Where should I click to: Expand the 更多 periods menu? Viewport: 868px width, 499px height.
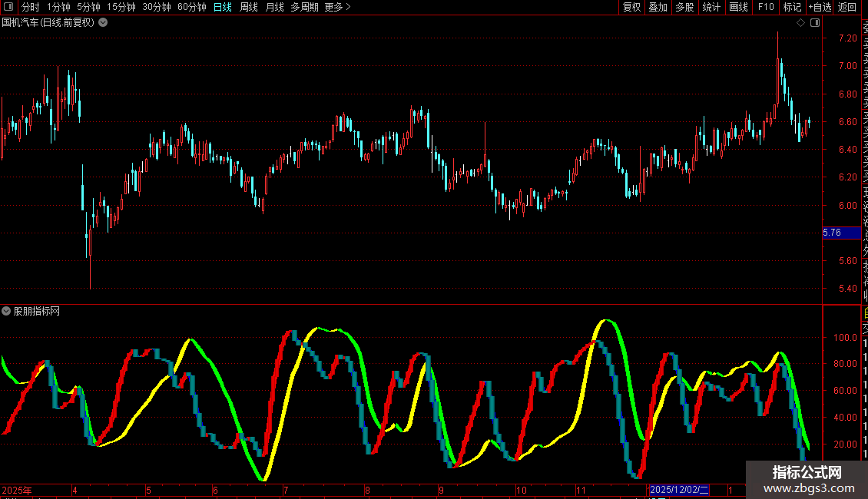click(338, 7)
